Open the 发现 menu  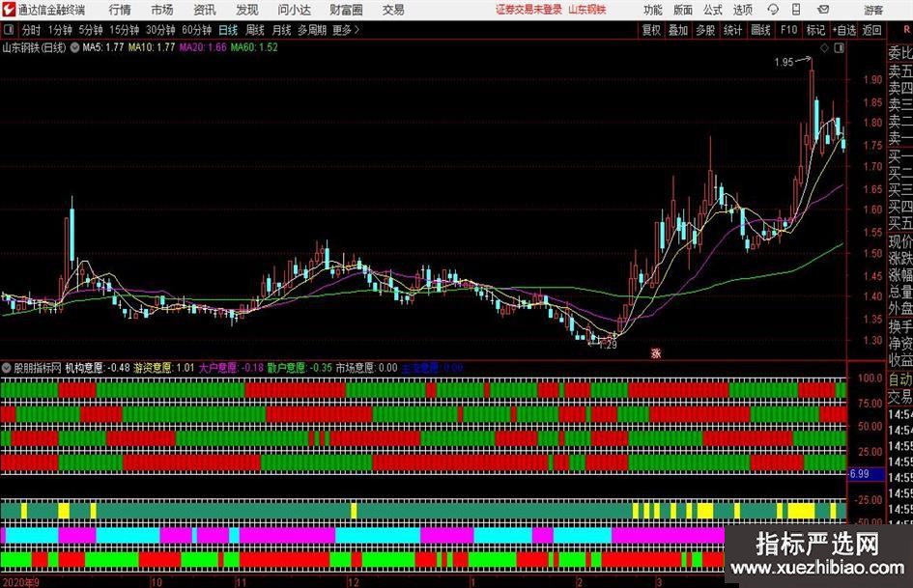point(247,10)
